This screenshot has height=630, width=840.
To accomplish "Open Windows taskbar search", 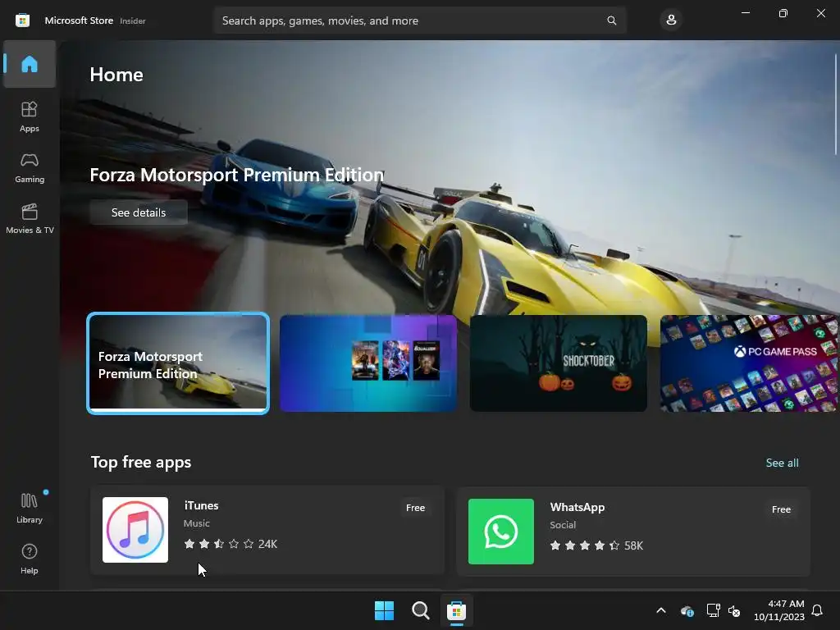I will 421,610.
